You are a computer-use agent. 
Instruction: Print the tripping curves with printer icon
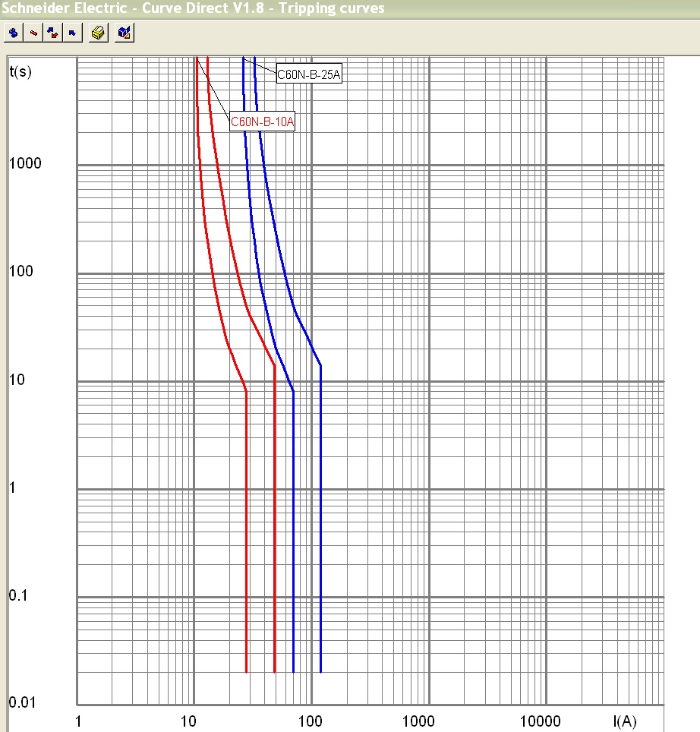pos(98,33)
